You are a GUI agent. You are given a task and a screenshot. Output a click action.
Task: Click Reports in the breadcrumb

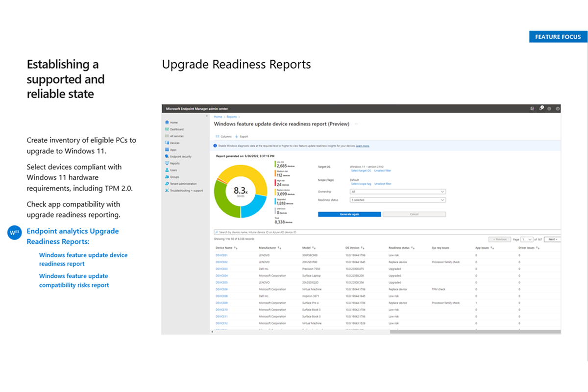(x=232, y=117)
